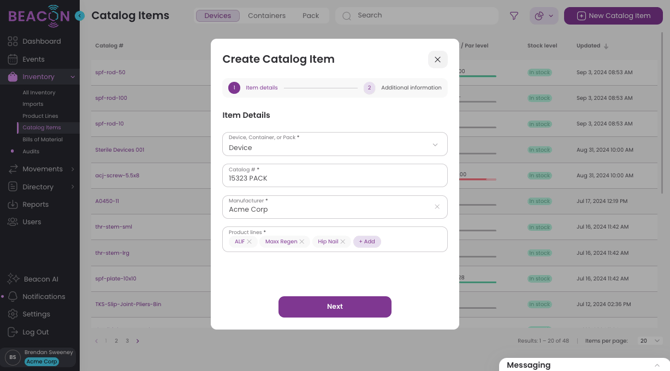Click the Log Out icon
The image size is (670, 371).
tap(13, 332)
